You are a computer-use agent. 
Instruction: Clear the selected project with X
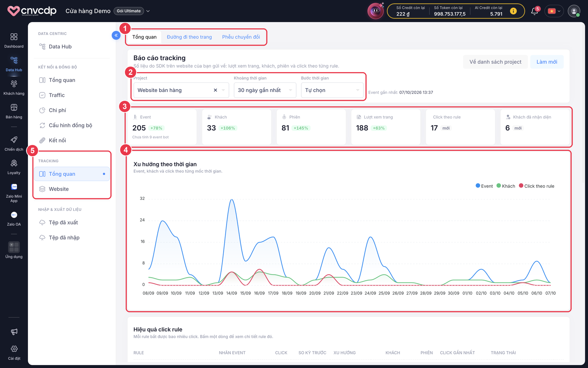pos(215,90)
